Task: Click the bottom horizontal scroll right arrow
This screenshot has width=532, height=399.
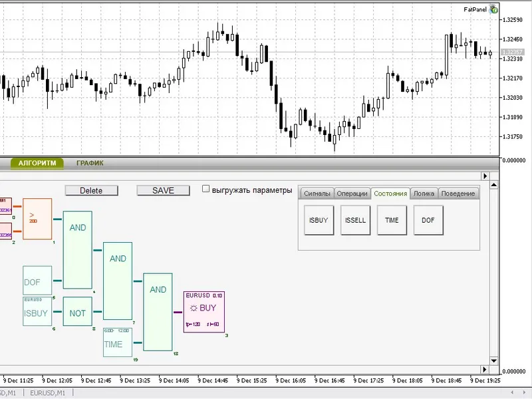Action: tap(485, 370)
